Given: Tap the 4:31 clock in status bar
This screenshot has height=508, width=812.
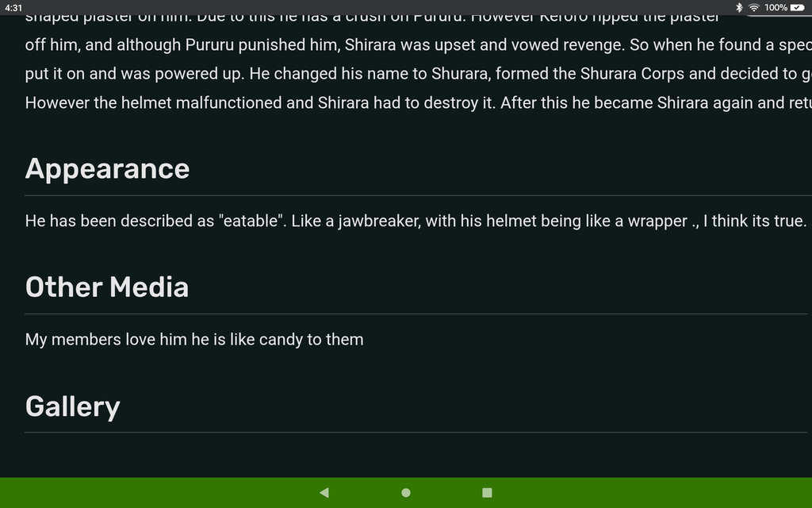Looking at the screenshot, I should (13, 8).
